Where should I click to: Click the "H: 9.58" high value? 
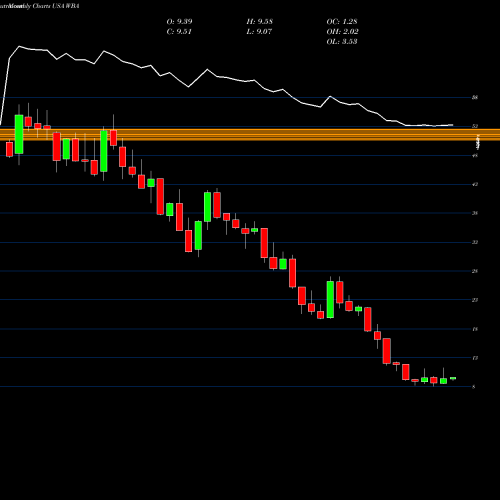[260, 22]
